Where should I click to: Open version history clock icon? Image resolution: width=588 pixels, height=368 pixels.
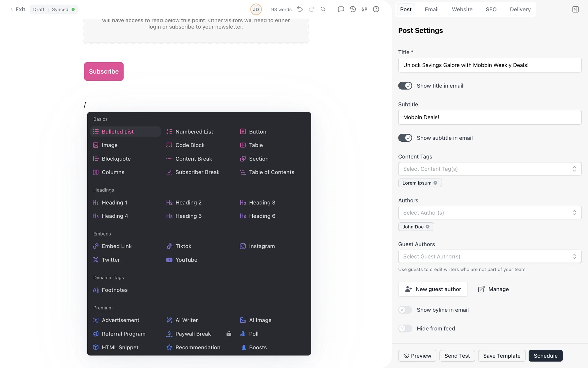point(352,9)
